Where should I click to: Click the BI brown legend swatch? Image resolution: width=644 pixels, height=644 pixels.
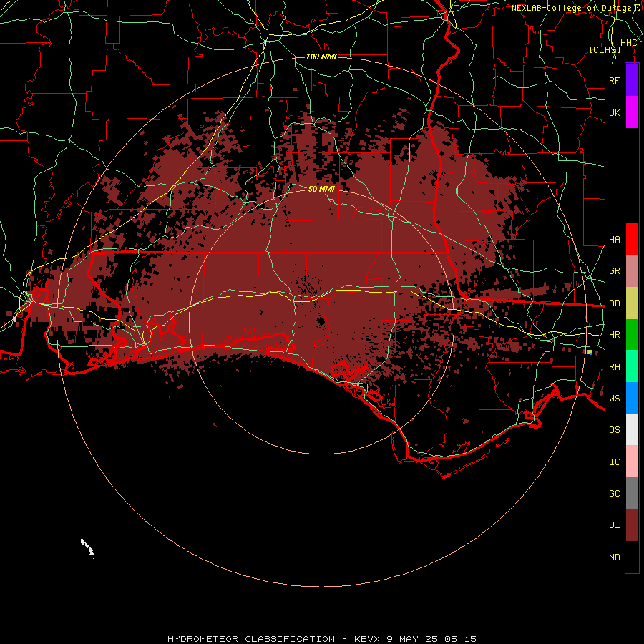pyautogui.click(x=632, y=525)
